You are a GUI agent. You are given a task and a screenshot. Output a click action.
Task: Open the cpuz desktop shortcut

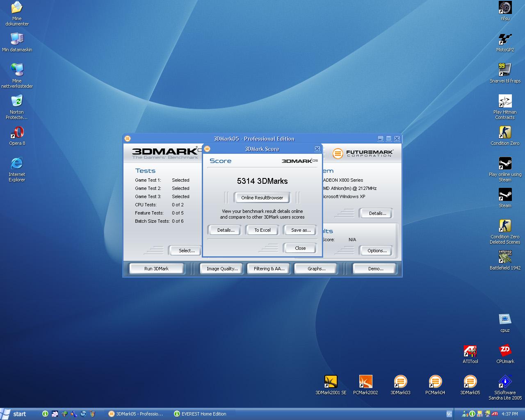pos(505,320)
